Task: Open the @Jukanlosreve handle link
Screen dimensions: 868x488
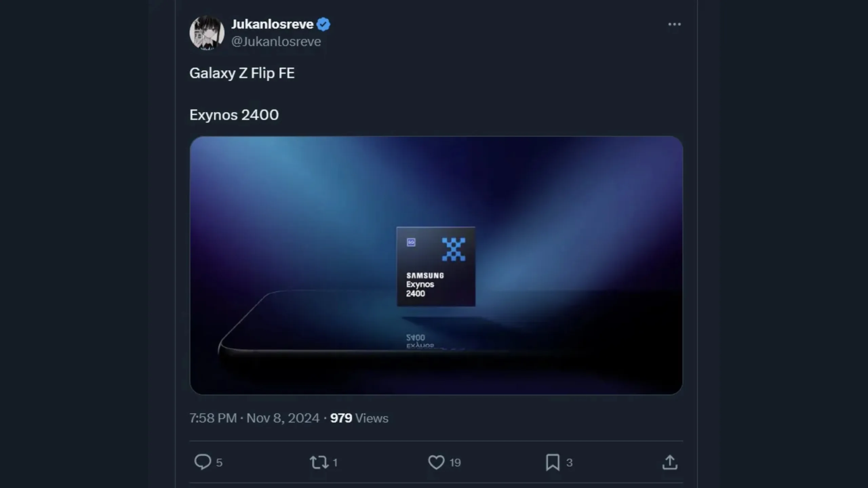Action: [276, 41]
